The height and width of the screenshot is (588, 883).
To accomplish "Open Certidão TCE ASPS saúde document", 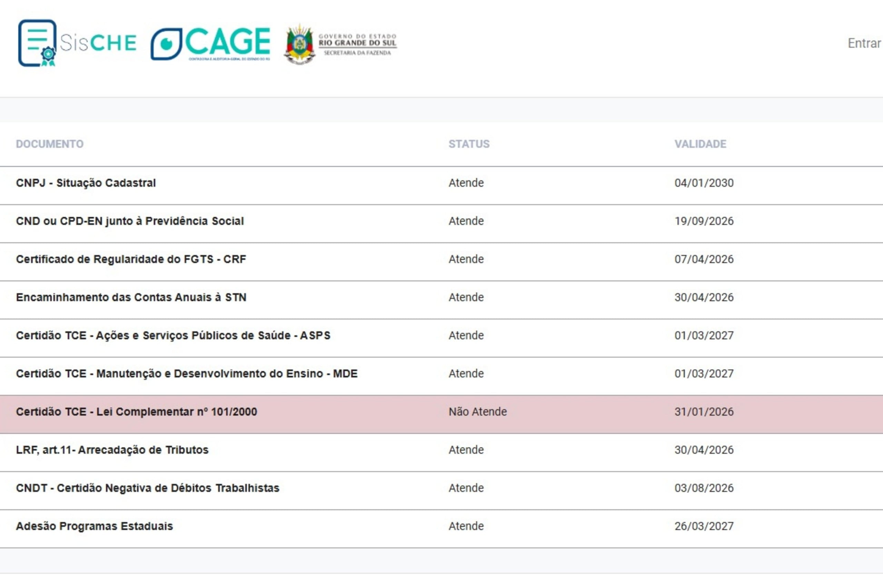I will pos(173,335).
